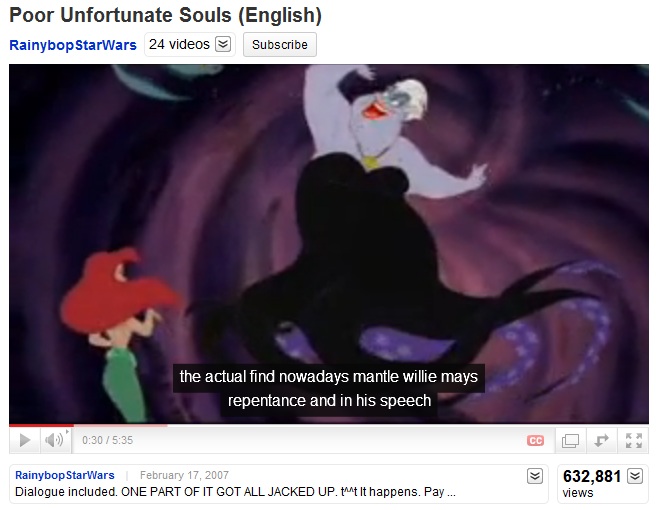Expand the video description box
660x510 pixels.
point(535,476)
